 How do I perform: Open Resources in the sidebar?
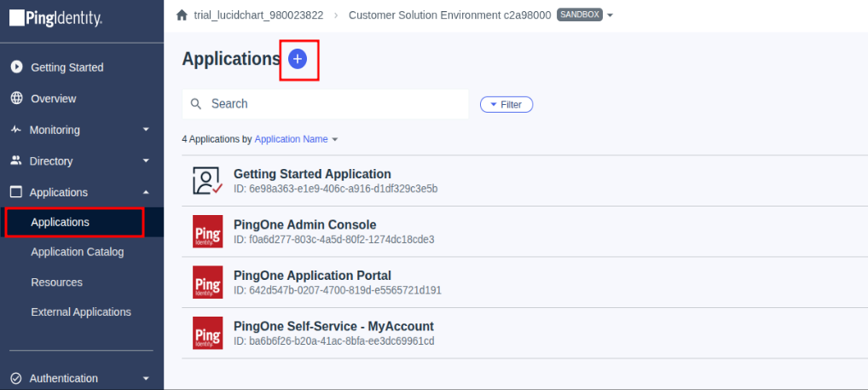(56, 282)
